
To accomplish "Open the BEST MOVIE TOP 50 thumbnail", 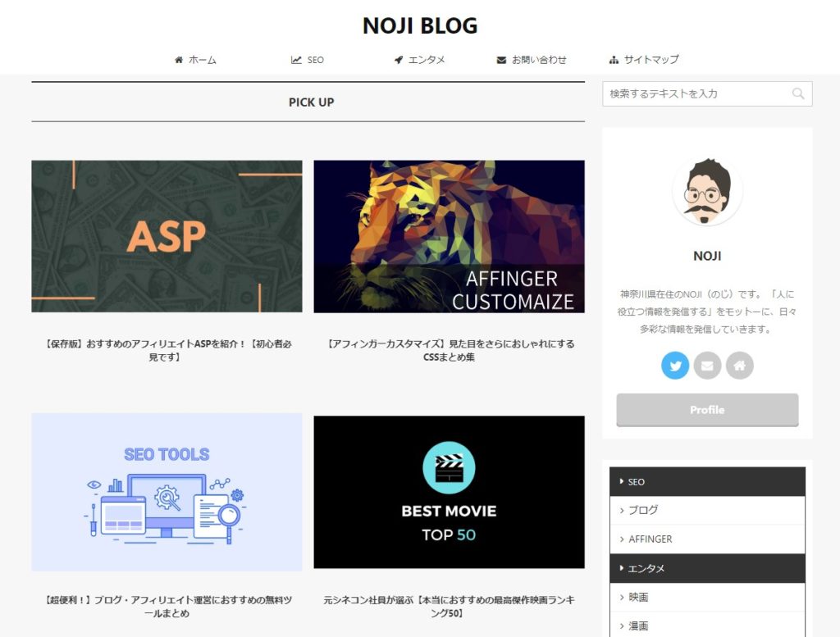I will tap(449, 492).
